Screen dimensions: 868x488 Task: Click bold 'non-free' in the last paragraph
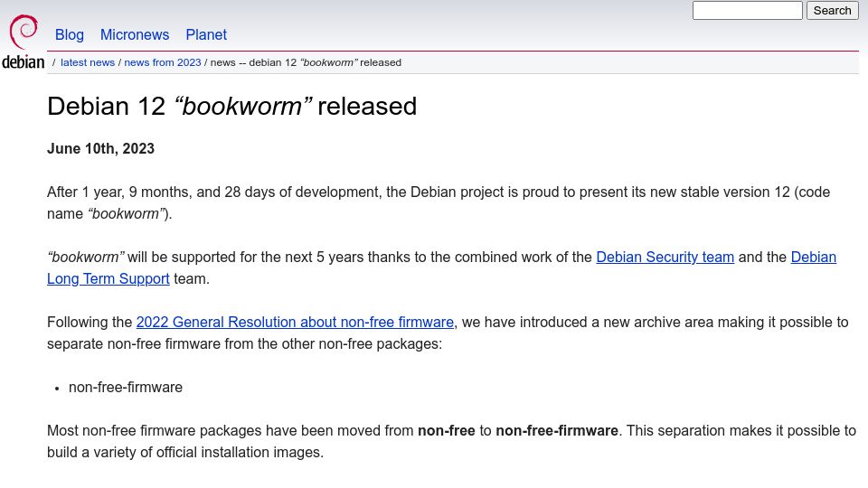[446, 430]
